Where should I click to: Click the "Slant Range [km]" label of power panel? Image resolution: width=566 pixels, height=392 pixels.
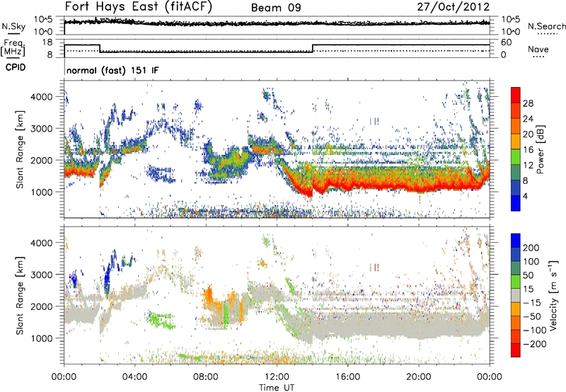coord(20,149)
